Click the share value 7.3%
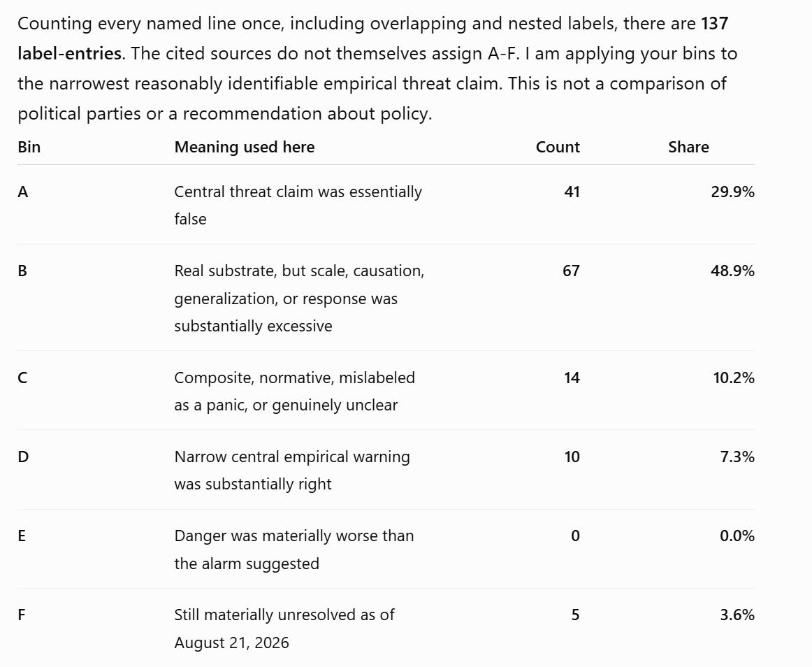This screenshot has width=812, height=667. [737, 457]
